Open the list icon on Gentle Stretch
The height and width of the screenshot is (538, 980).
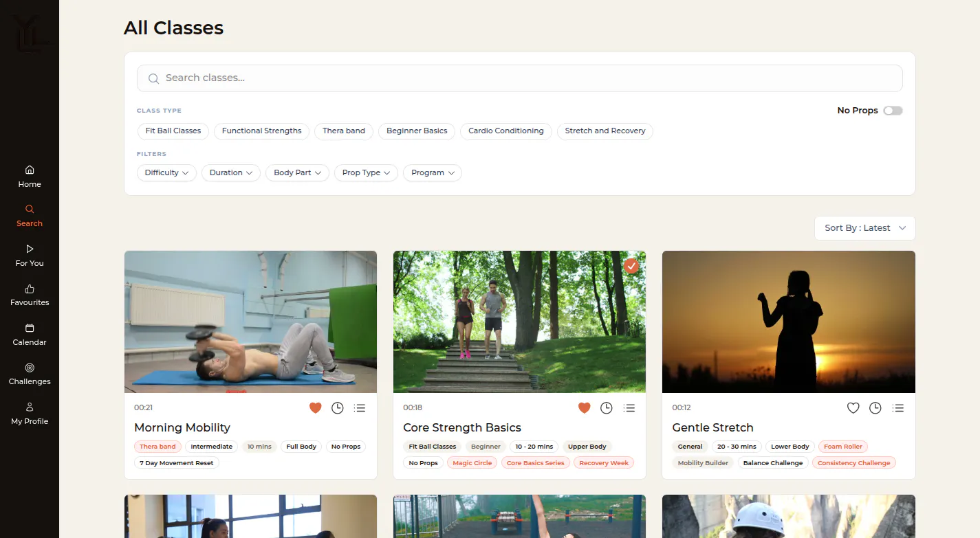(897, 408)
